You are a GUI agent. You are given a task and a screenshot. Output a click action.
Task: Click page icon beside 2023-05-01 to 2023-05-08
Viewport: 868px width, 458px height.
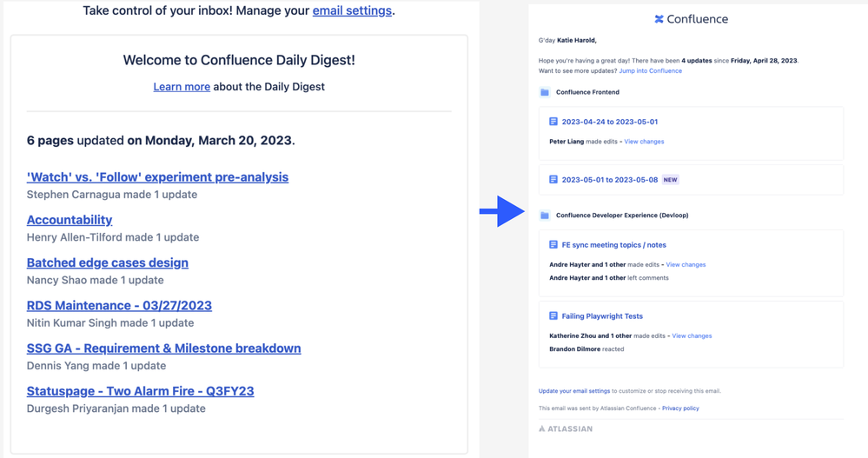[553, 179]
